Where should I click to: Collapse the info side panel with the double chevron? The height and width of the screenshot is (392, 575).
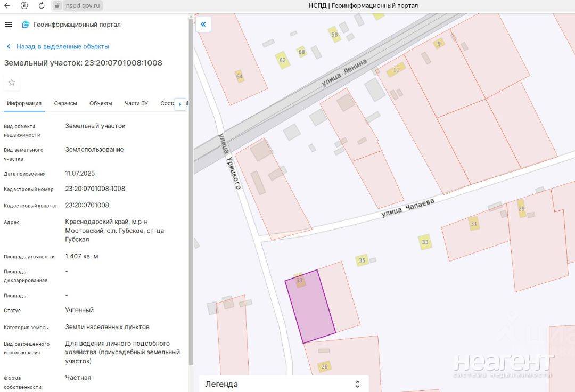click(x=203, y=24)
